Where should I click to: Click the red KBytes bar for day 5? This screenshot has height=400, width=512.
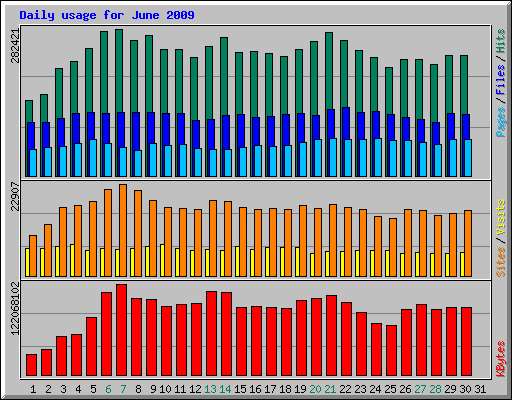[91, 346]
